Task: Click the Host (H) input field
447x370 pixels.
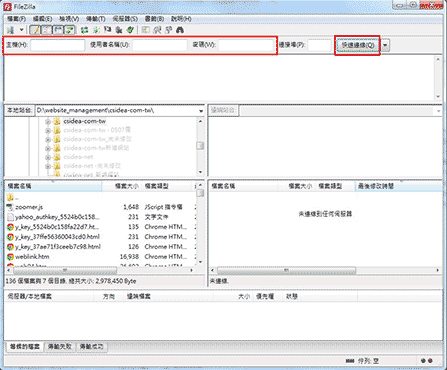Action: tap(58, 45)
